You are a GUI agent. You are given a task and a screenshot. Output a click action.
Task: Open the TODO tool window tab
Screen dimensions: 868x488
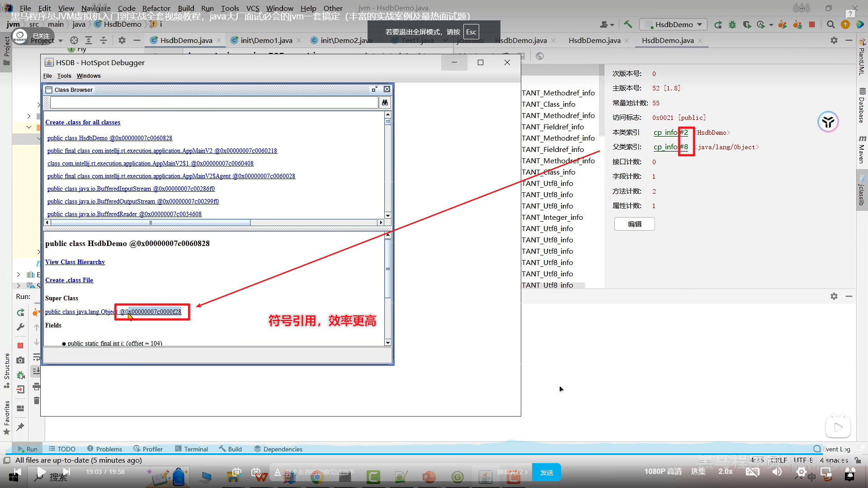(x=62, y=449)
